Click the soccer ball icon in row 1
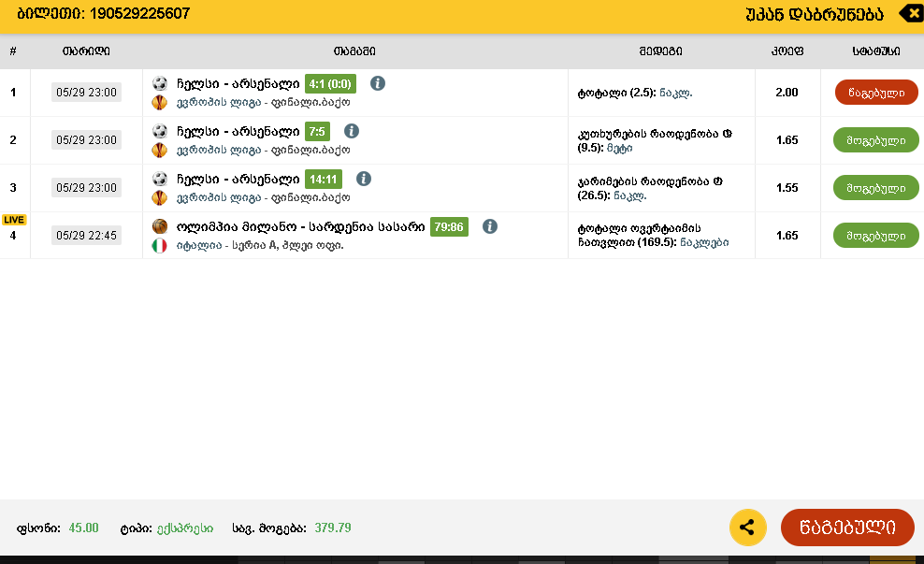924x564 pixels. pyautogui.click(x=160, y=83)
